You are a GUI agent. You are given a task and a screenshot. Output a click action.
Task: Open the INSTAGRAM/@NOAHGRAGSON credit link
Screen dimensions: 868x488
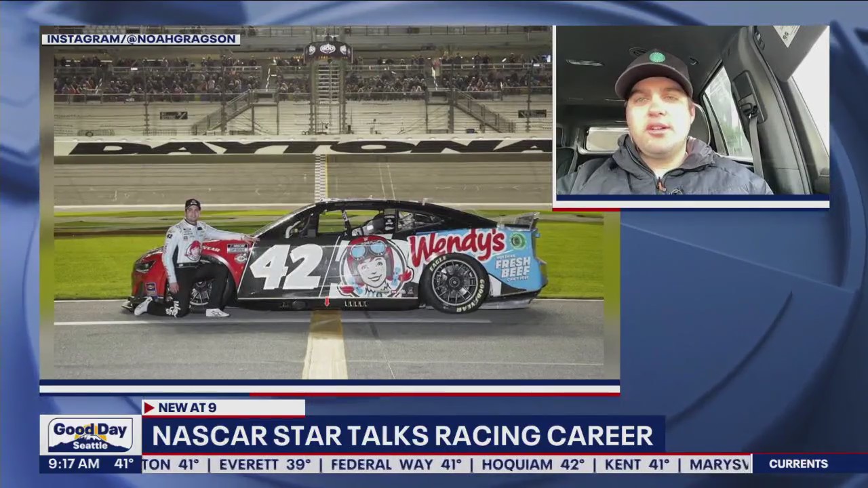[x=140, y=39]
